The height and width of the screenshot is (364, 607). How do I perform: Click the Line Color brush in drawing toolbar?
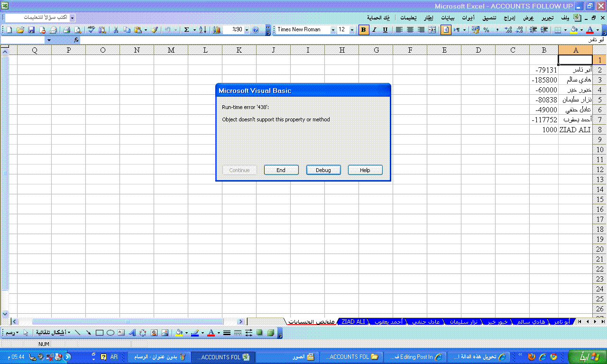coord(194,333)
